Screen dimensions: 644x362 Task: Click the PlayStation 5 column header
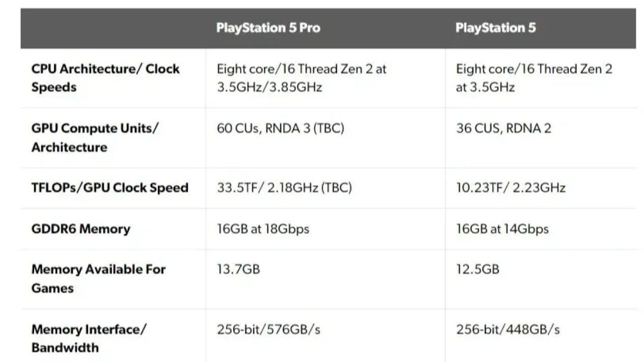495,28
